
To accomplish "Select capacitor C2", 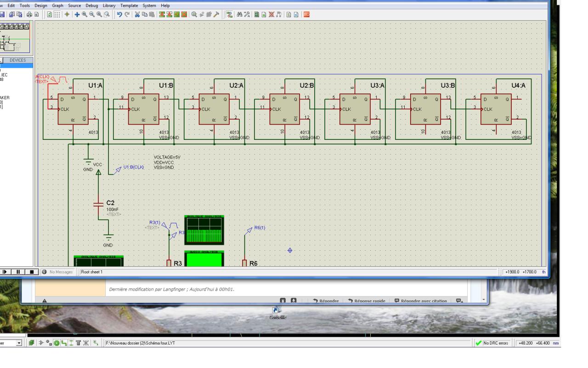I will pos(99,204).
